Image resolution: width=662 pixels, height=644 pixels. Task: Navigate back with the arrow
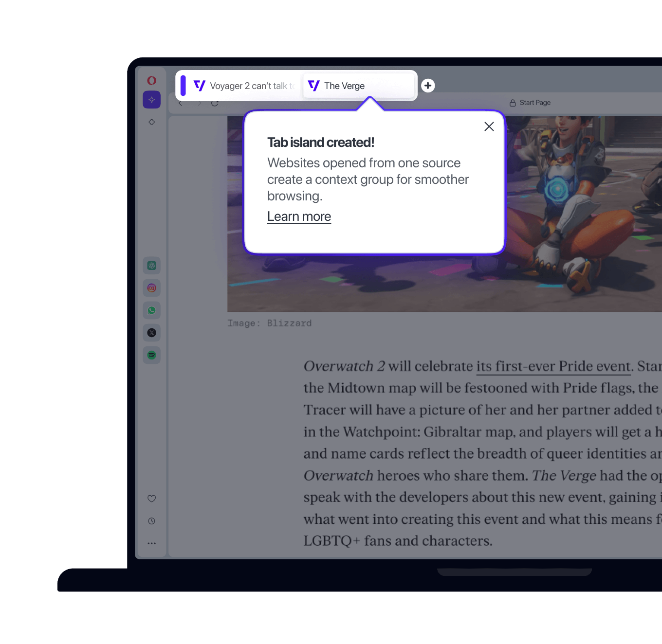point(180,103)
